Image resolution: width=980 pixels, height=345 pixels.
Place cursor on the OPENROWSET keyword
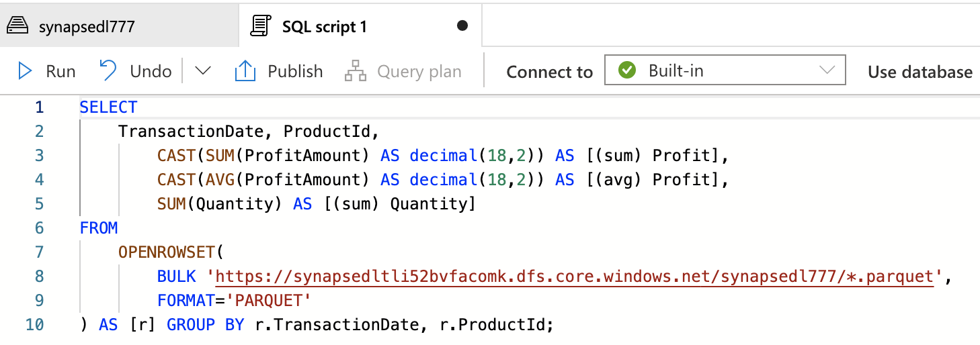tap(167, 252)
